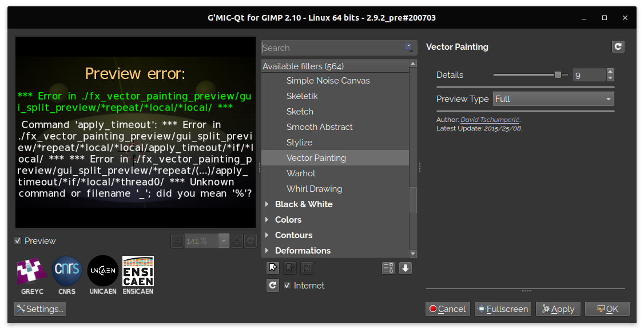Open the David Tschumperlé author link
The width and height of the screenshot is (644, 332).
490,120
